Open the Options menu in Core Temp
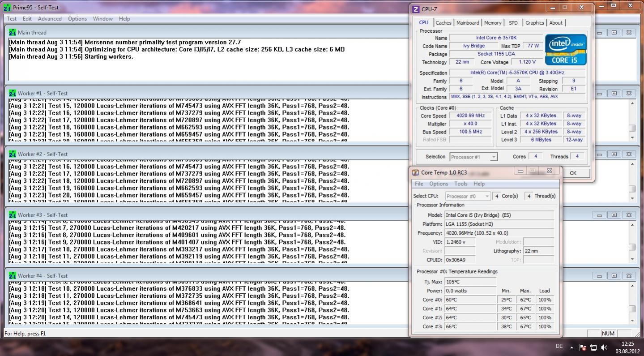 coord(439,184)
